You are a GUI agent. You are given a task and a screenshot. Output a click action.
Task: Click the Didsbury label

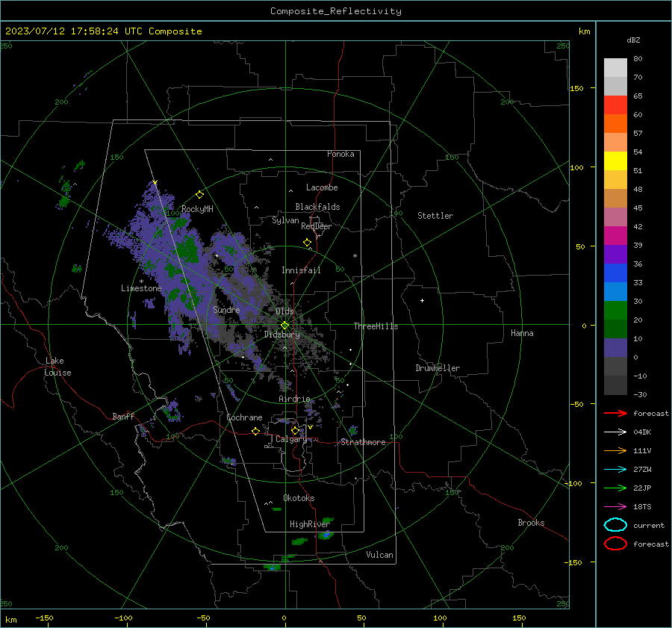click(281, 335)
